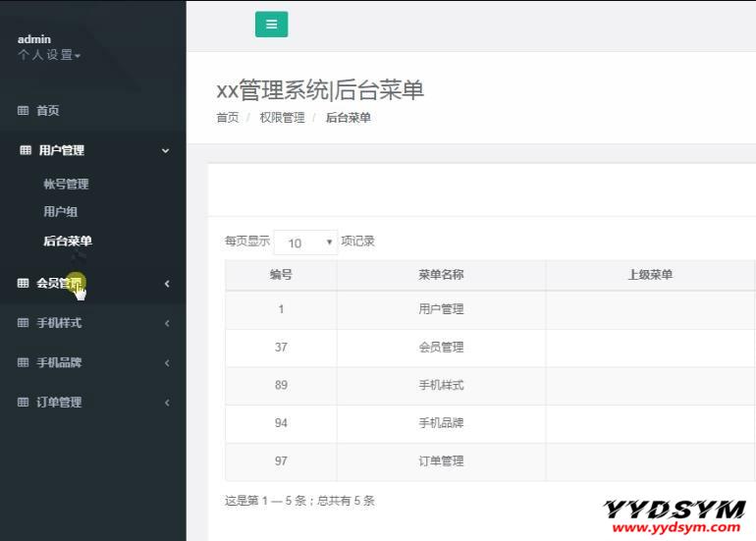Open 后台菜单 submenu item
This screenshot has height=541, width=756.
point(68,241)
